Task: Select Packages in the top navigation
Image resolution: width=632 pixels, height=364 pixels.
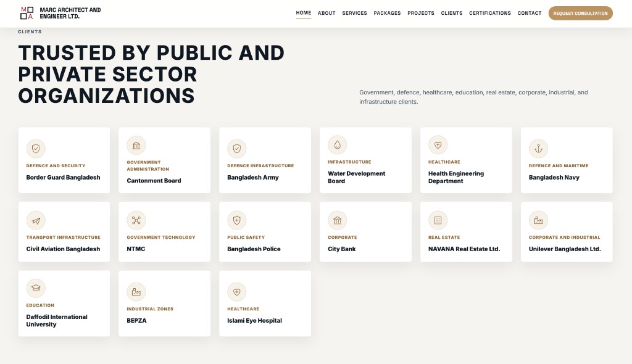Action: (387, 14)
